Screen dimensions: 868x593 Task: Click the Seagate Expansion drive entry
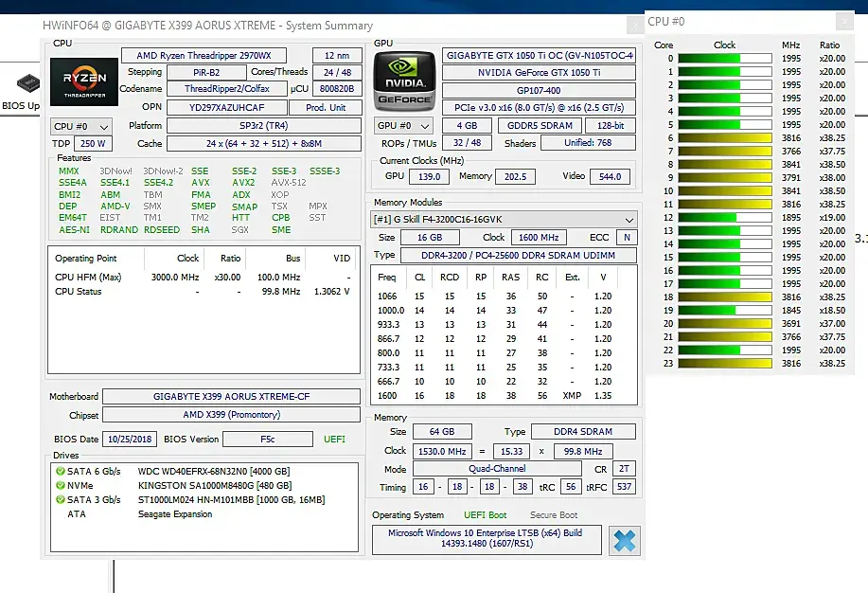(x=175, y=514)
